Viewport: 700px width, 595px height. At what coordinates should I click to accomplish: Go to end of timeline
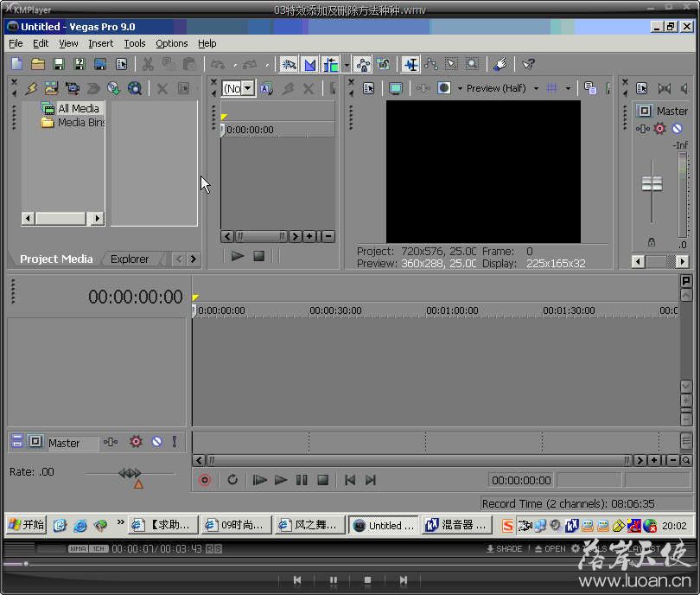tap(371, 480)
